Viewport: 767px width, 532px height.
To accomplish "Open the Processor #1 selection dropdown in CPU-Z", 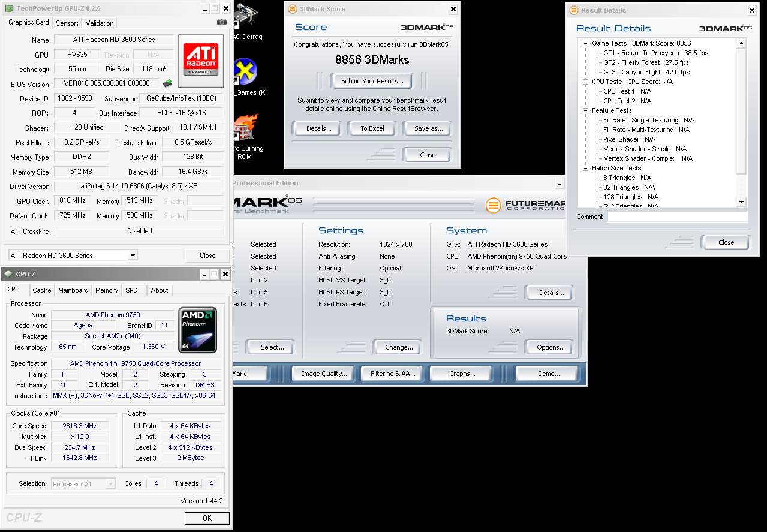I will [x=111, y=483].
